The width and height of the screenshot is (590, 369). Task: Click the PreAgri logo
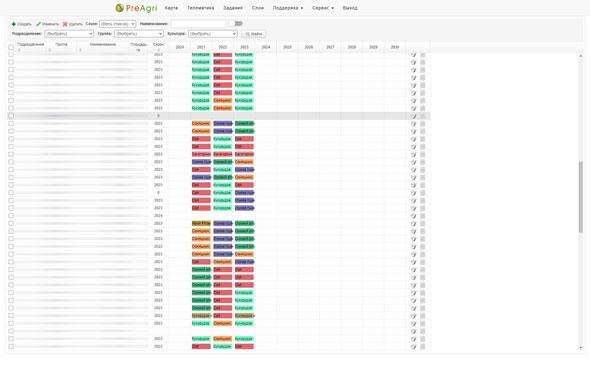[136, 8]
